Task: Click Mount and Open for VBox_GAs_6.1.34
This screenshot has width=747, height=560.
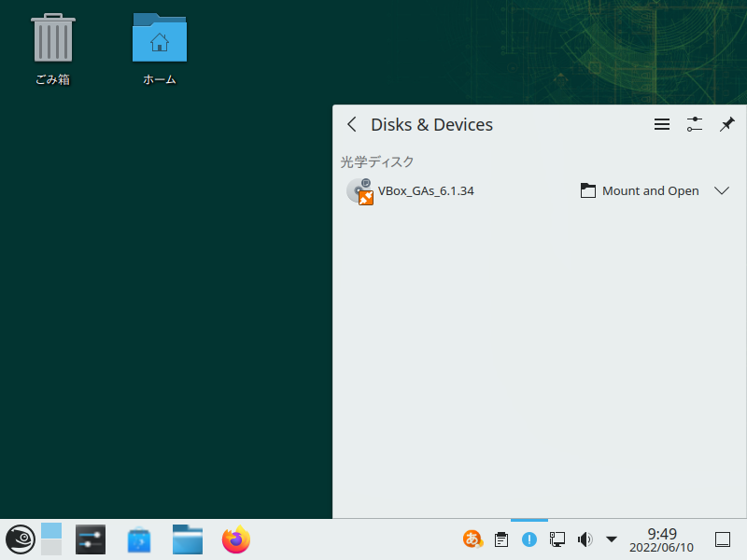Action: point(640,191)
